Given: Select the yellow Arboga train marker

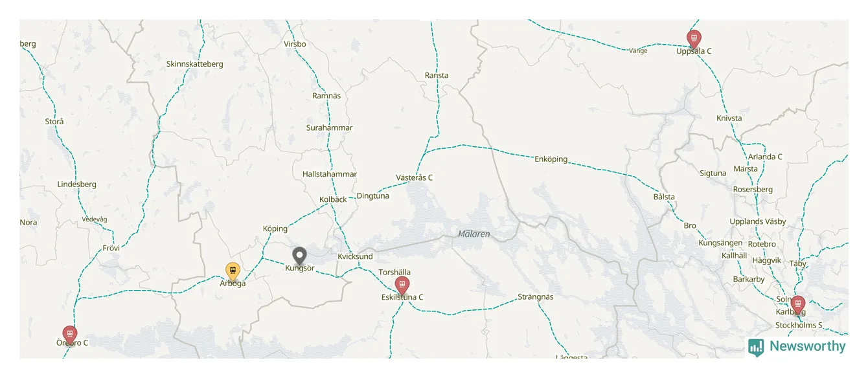Looking at the screenshot, I should 233,272.
